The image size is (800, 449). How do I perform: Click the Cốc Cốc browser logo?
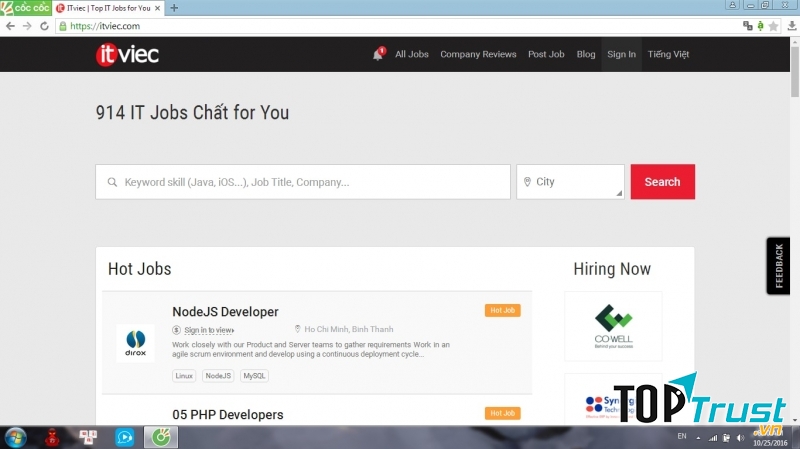(26, 8)
